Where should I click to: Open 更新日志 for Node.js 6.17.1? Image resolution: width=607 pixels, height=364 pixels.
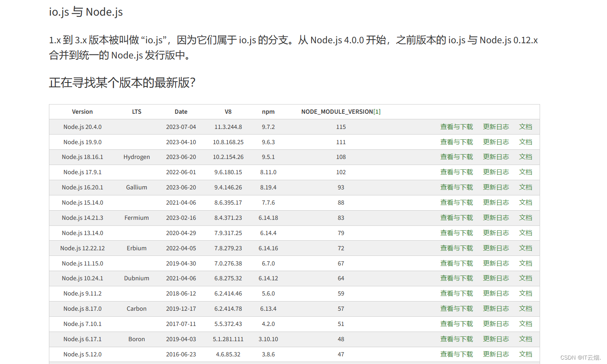(x=496, y=339)
